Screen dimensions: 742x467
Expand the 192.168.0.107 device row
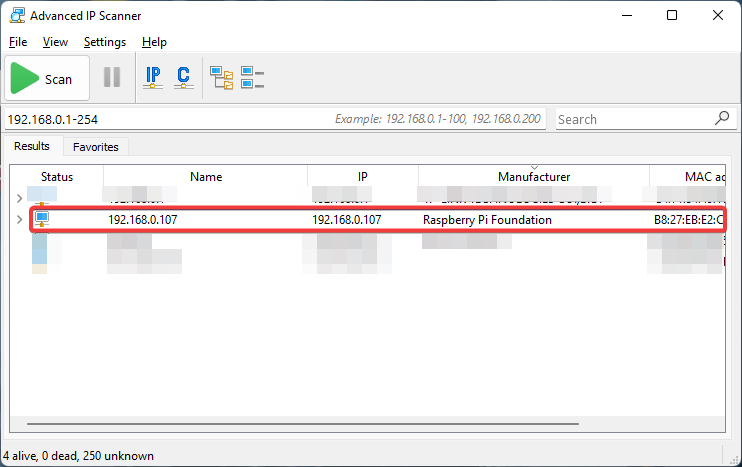tap(19, 220)
